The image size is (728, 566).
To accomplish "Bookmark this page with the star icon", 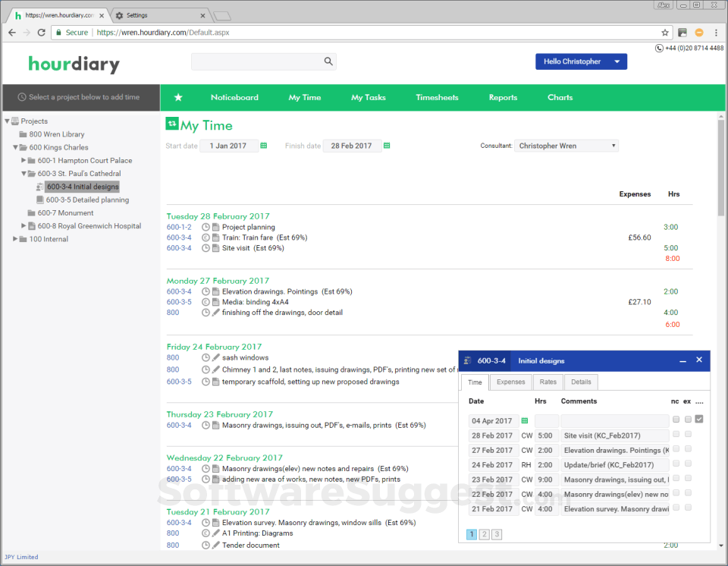I will [665, 33].
